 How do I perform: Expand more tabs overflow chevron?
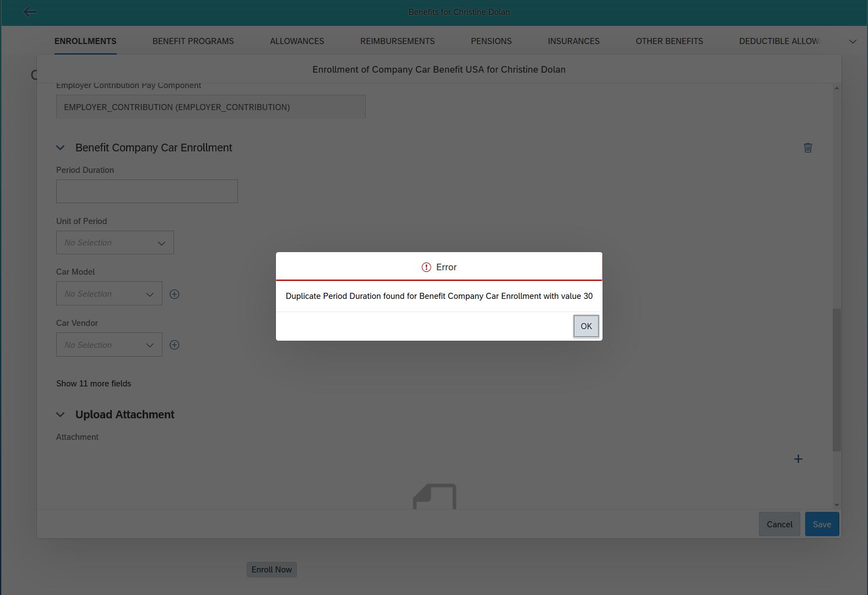pos(853,41)
